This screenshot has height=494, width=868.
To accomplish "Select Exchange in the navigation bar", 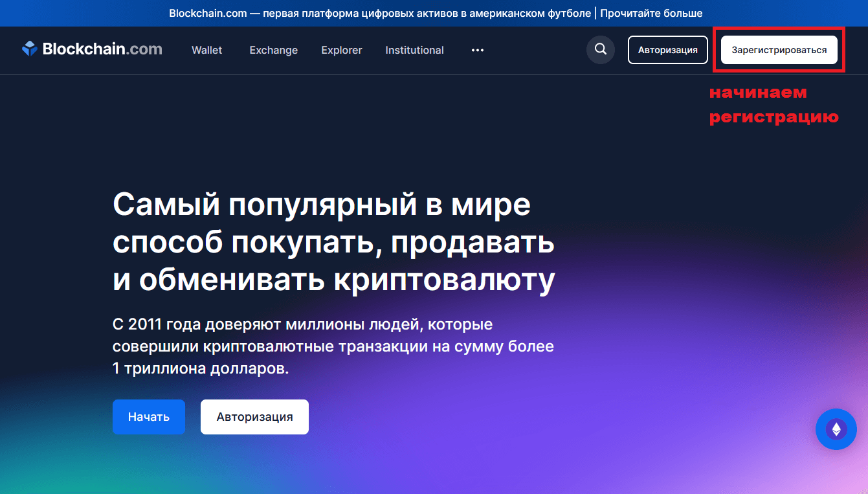I will coord(273,50).
